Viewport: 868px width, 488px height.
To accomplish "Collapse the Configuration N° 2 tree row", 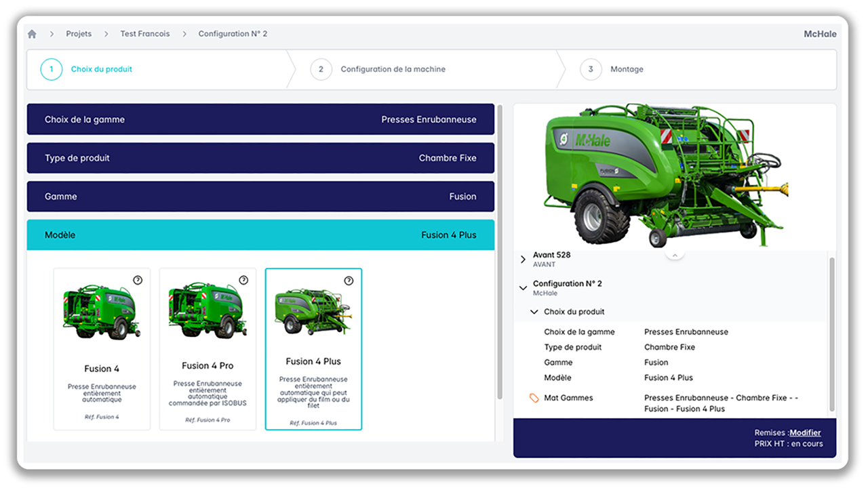I will (x=523, y=288).
